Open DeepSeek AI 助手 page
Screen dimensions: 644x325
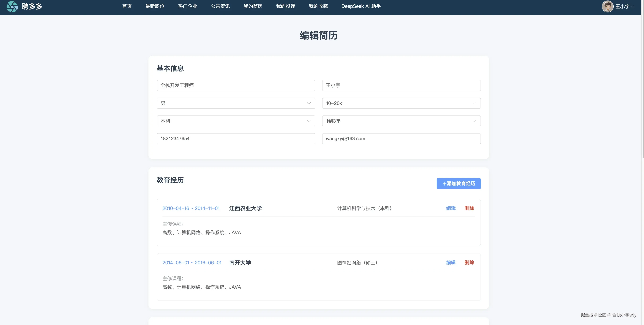[361, 6]
